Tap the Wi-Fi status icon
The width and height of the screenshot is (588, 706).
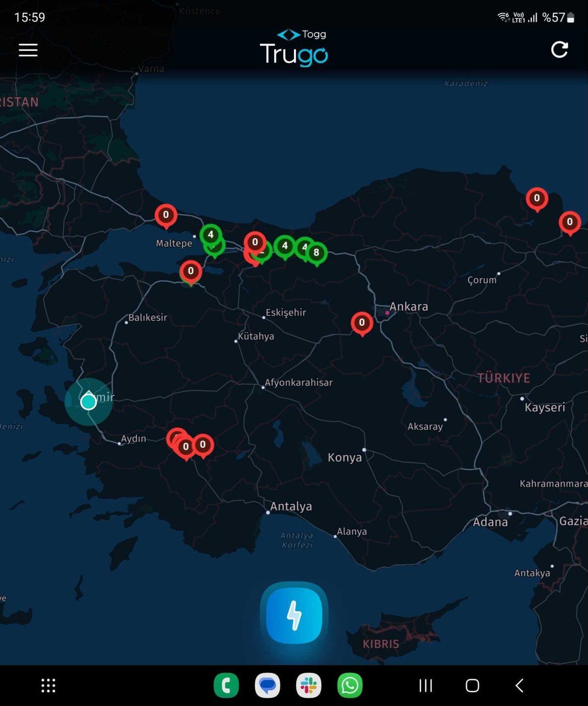(502, 17)
